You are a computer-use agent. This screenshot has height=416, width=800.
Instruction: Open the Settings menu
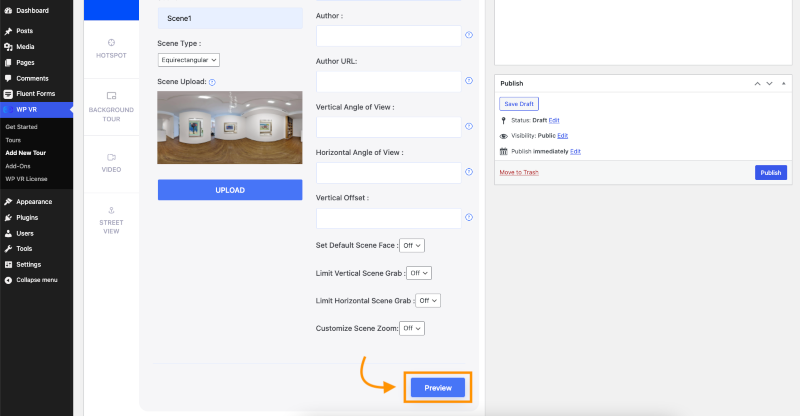29,265
